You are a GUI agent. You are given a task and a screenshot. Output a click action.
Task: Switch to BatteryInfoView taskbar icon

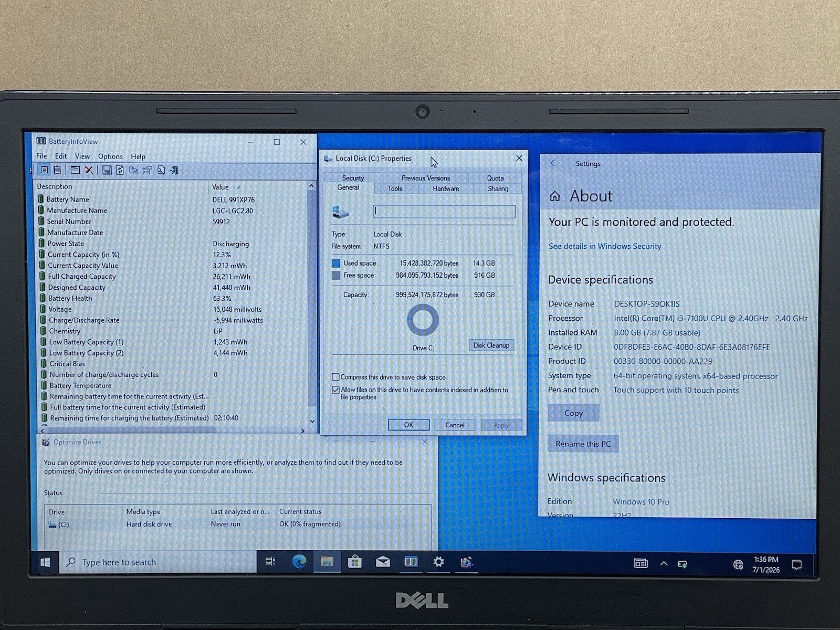click(411, 562)
